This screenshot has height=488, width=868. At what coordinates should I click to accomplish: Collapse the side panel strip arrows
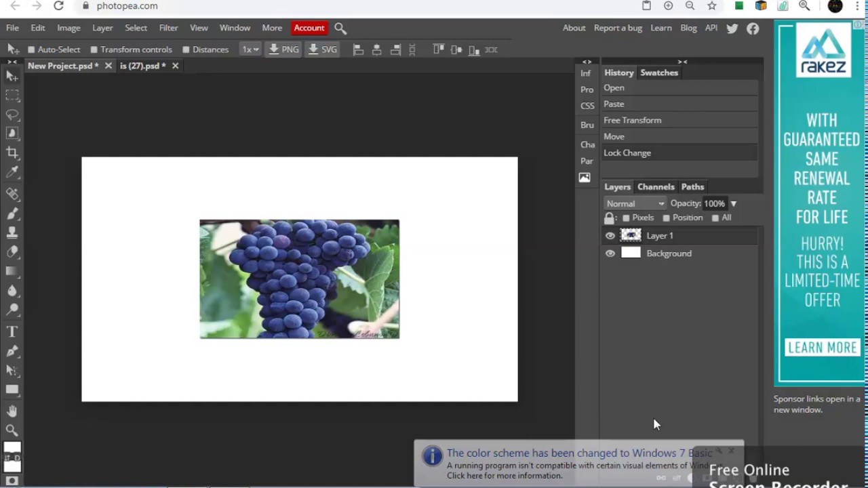coord(587,62)
